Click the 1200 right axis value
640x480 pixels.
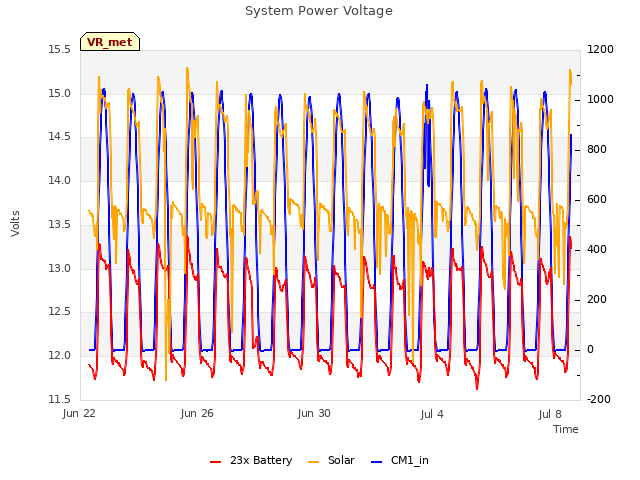tap(600, 50)
